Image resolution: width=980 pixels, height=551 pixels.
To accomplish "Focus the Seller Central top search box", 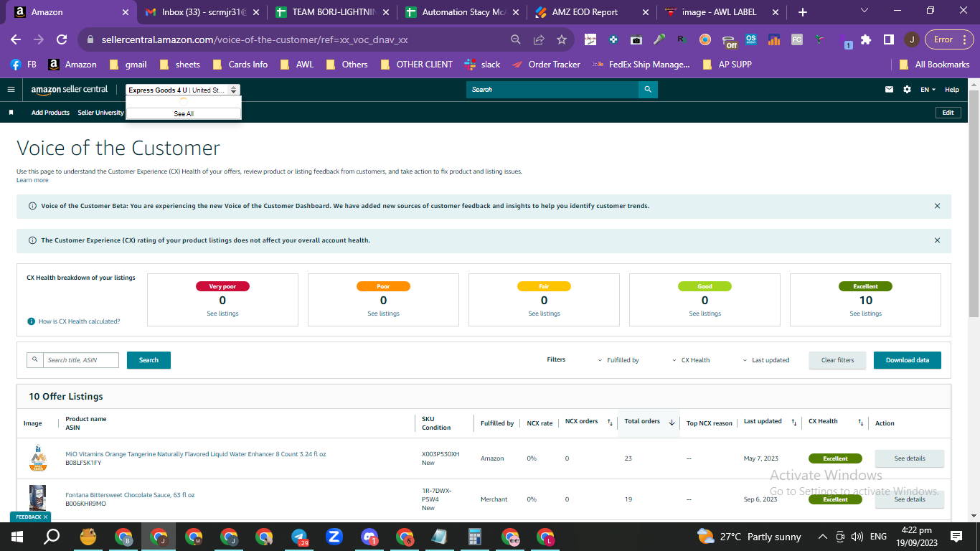I will 552,90.
